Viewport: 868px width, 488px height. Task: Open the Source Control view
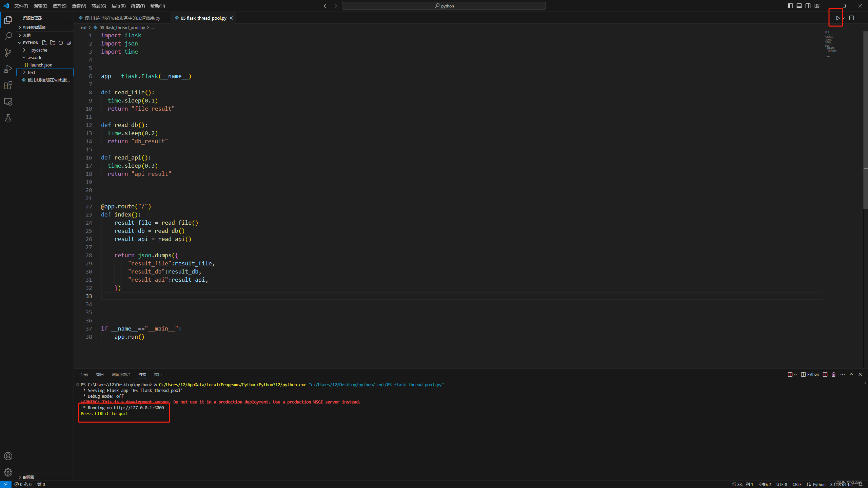click(x=8, y=53)
